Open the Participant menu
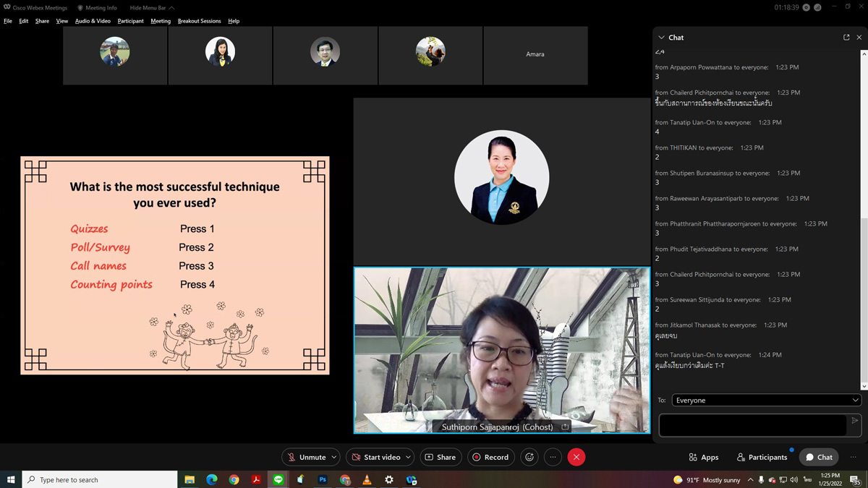The width and height of the screenshot is (868, 488). coord(130,21)
